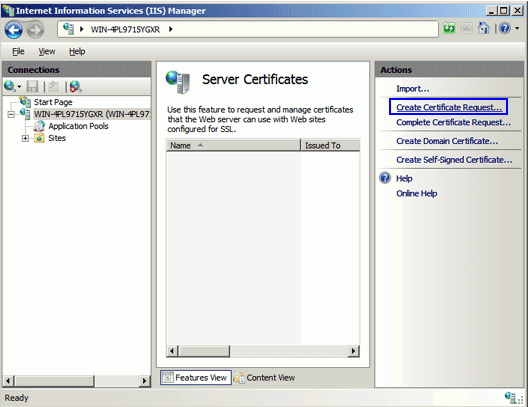Click the Back navigation arrow
528x407 pixels.
(14, 30)
